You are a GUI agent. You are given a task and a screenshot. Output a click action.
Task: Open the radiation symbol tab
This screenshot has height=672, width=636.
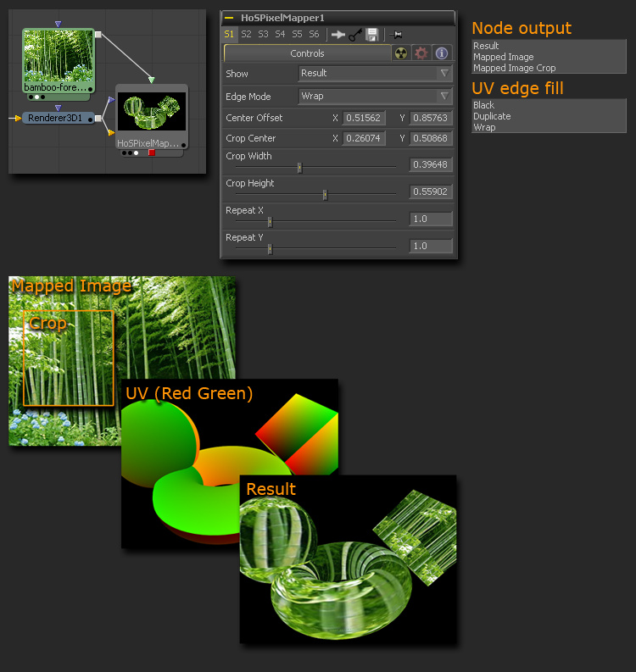(x=401, y=53)
